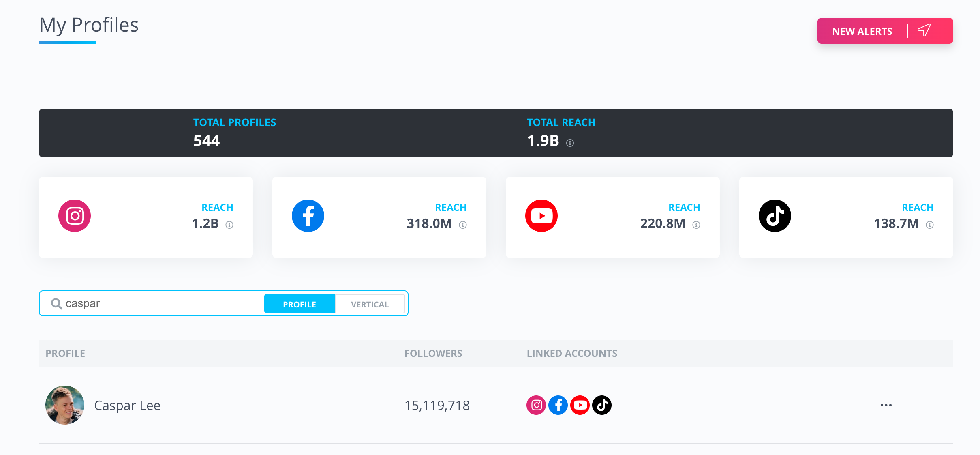Click the PROFILE column header
This screenshot has height=455, width=980.
click(x=65, y=353)
